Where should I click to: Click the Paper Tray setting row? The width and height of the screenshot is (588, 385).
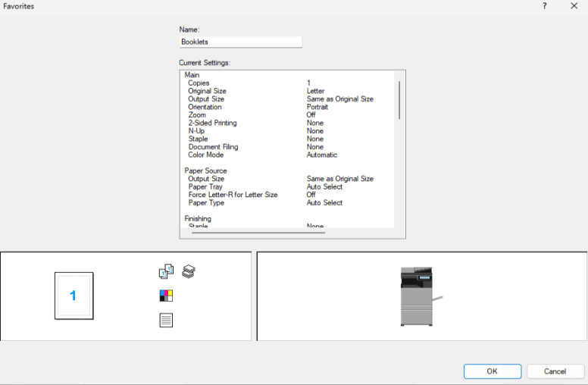(x=205, y=186)
